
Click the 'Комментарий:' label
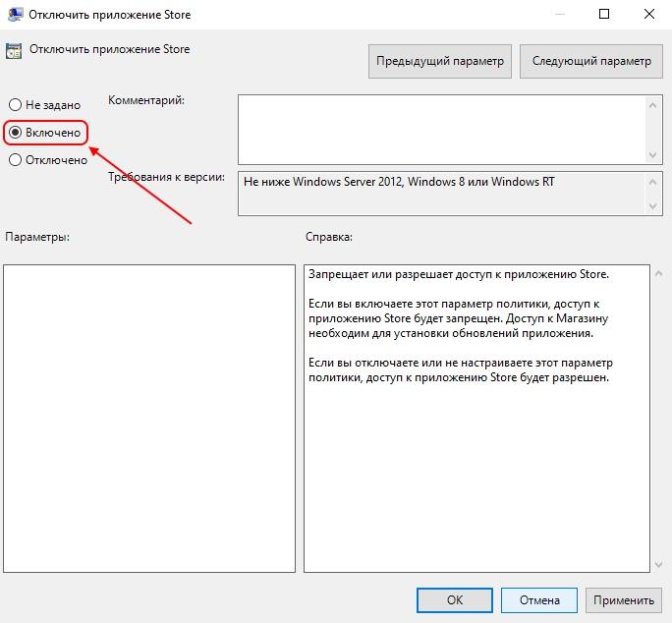tap(146, 100)
